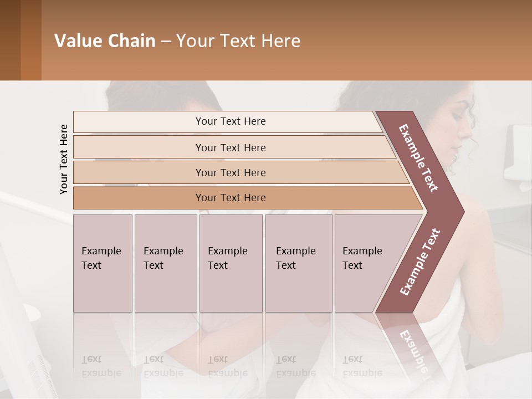Select the fourth 'Example Text' column box
532x399 pixels.
299,263
